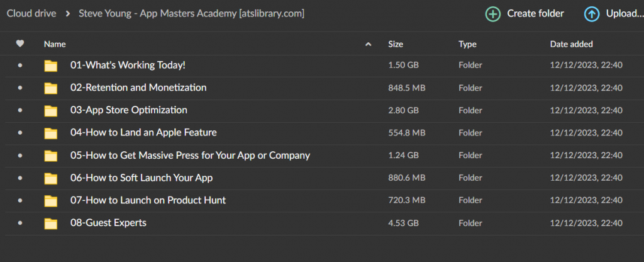
Task: Open the 02-Retention and Monetization folder icon
Action: click(x=51, y=88)
